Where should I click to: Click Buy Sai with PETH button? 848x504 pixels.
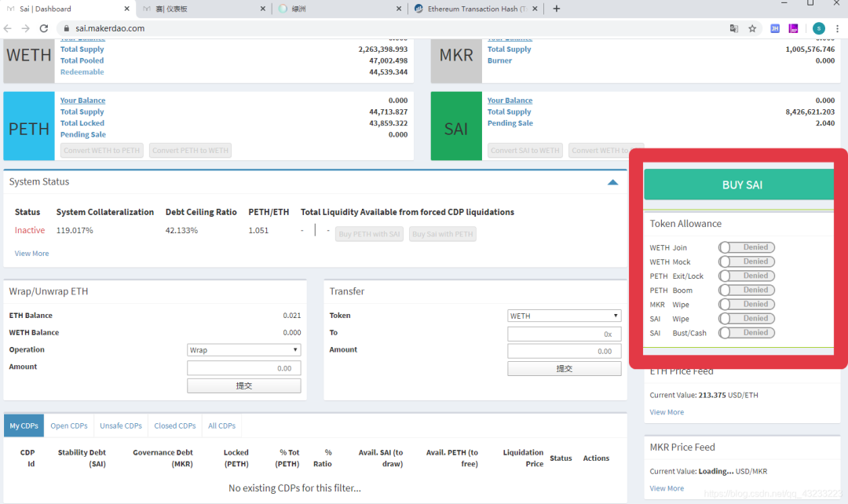pos(442,234)
